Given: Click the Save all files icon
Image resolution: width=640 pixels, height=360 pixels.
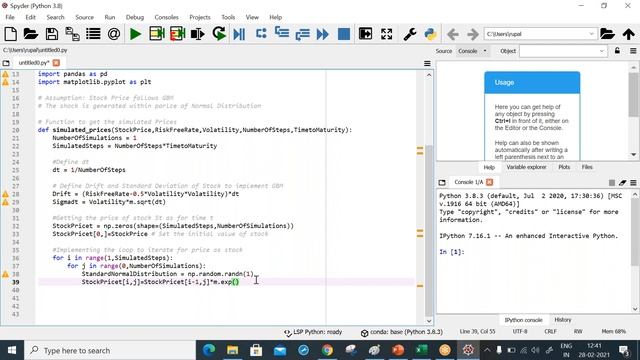Looking at the screenshot, I should 73,34.
